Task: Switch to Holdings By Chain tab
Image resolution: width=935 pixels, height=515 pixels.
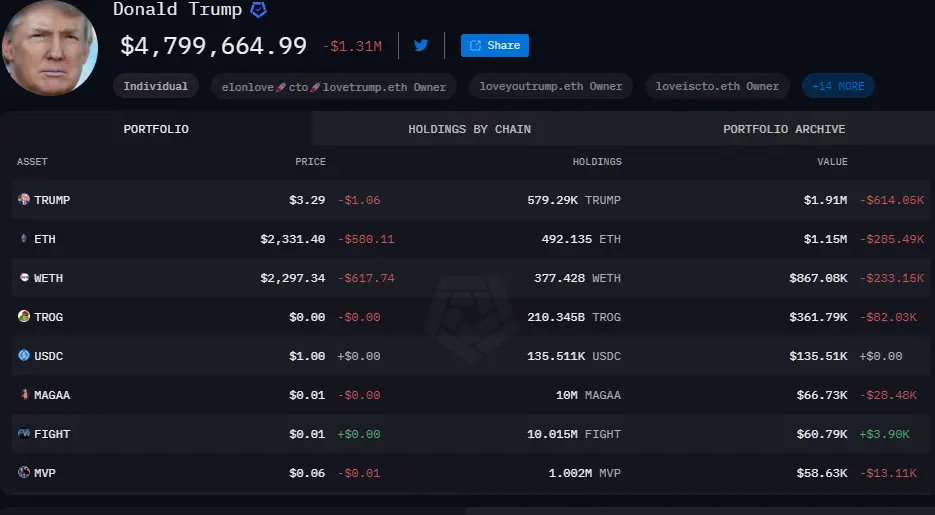Action: [x=469, y=129]
